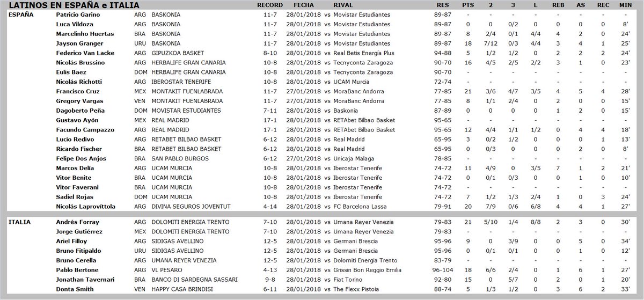Click player name Bruno Fitipaldo

point(77,251)
